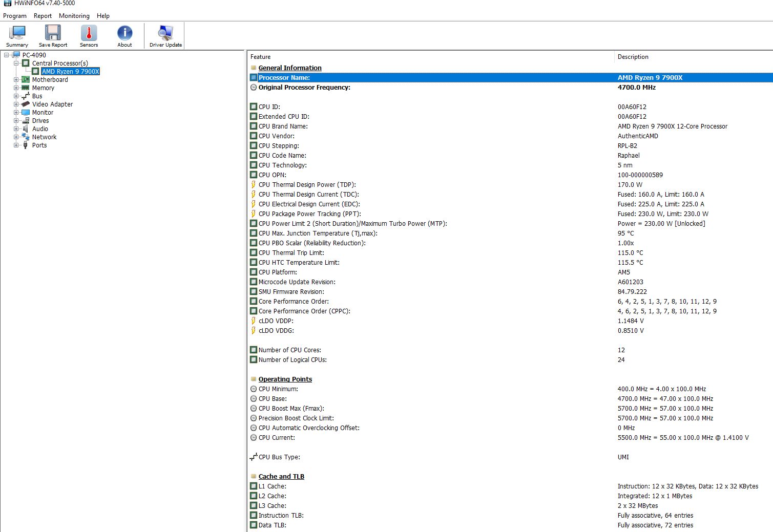Select the SMU Firmware Revision row
The width and height of the screenshot is (773, 532).
[x=510, y=292]
